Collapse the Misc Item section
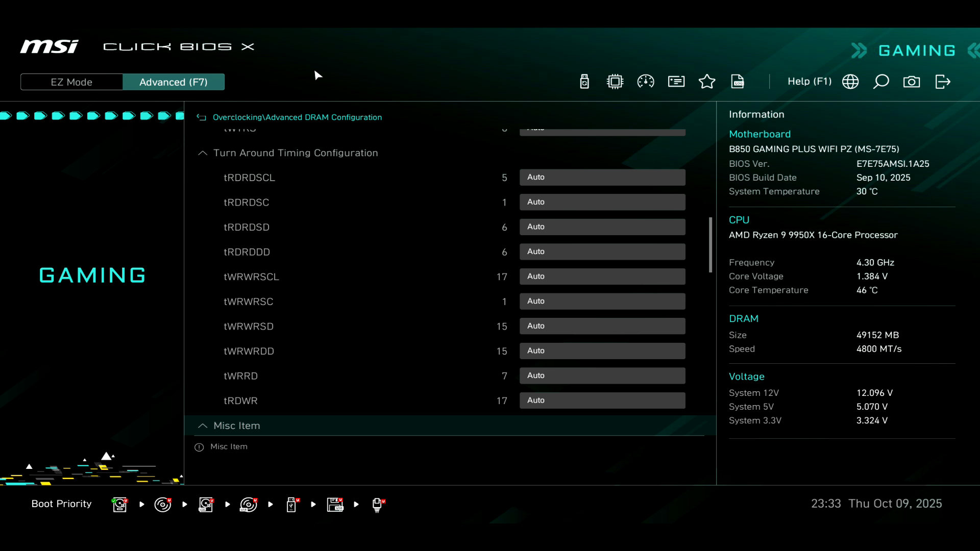Viewport: 980px width, 551px height. [x=203, y=426]
